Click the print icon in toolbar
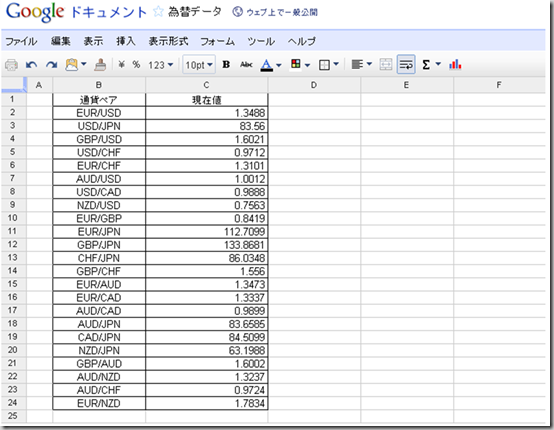 click(x=11, y=65)
